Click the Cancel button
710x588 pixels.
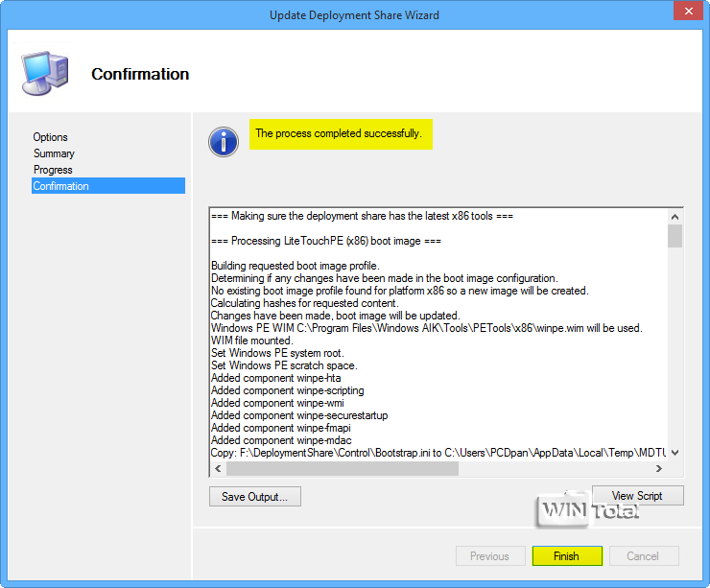644,555
